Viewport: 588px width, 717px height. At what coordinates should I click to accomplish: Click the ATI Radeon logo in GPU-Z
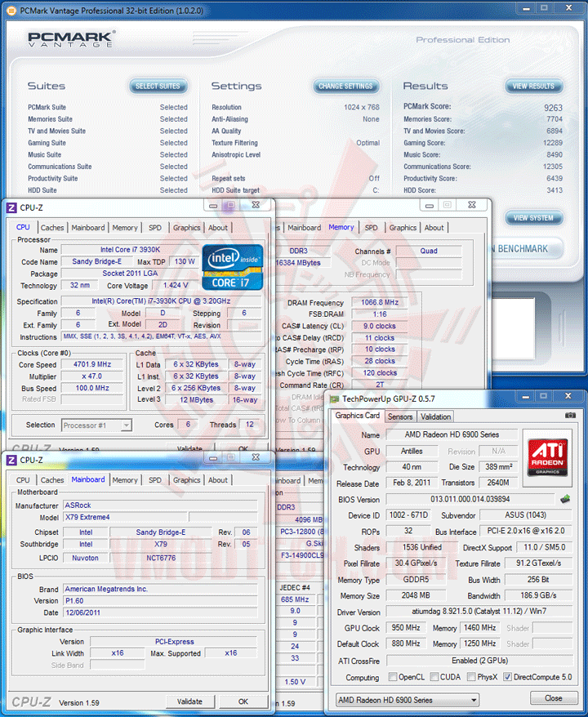(547, 456)
